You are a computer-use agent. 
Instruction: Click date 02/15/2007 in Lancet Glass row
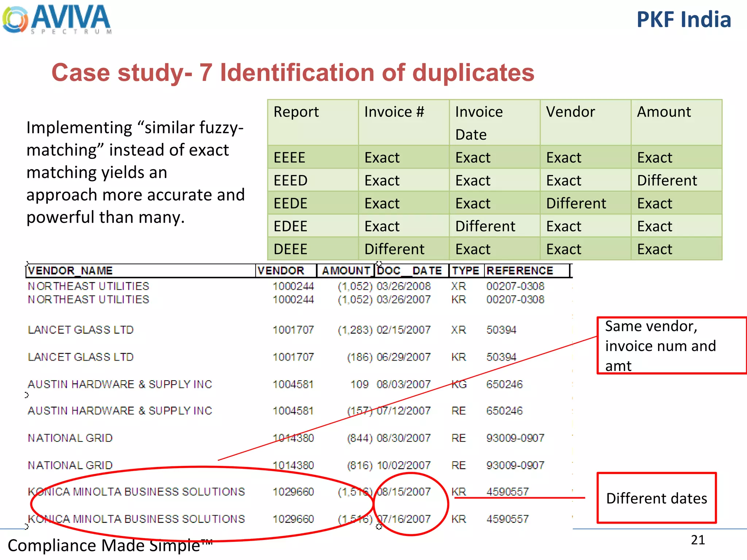pos(403,330)
